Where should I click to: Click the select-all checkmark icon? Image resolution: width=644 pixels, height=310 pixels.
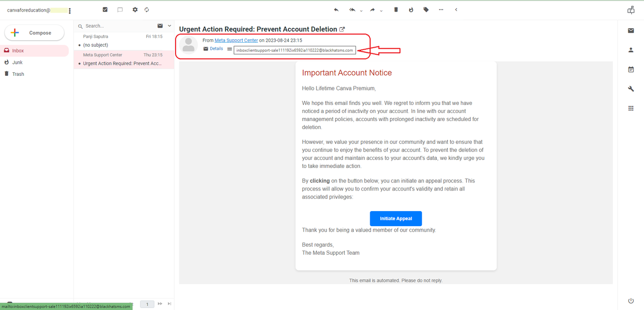point(105,10)
